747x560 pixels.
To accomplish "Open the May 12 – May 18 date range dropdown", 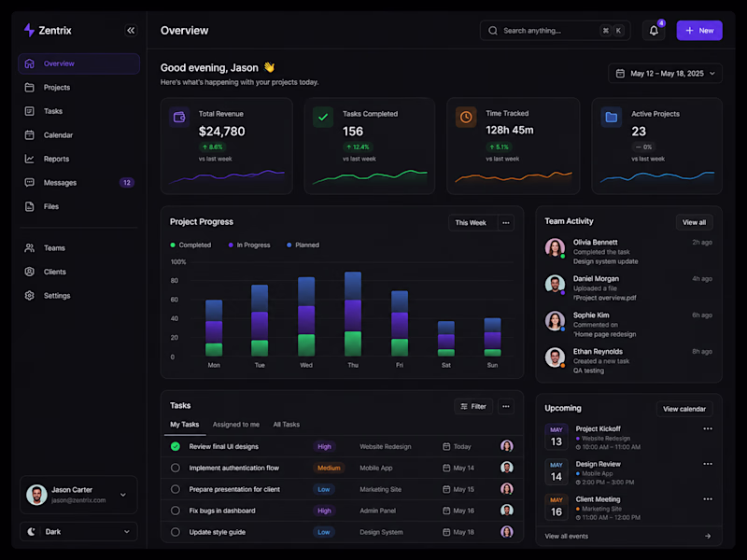I will pyautogui.click(x=665, y=74).
